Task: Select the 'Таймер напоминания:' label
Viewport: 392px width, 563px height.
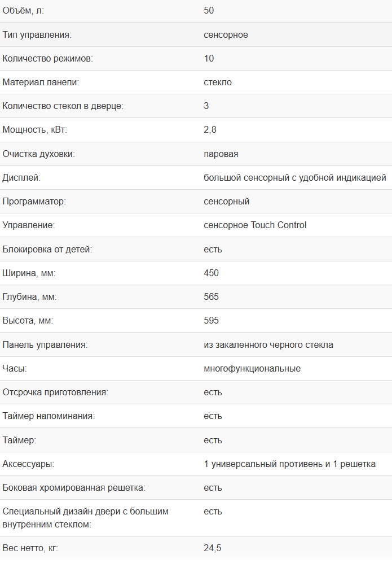Action: coord(49,416)
